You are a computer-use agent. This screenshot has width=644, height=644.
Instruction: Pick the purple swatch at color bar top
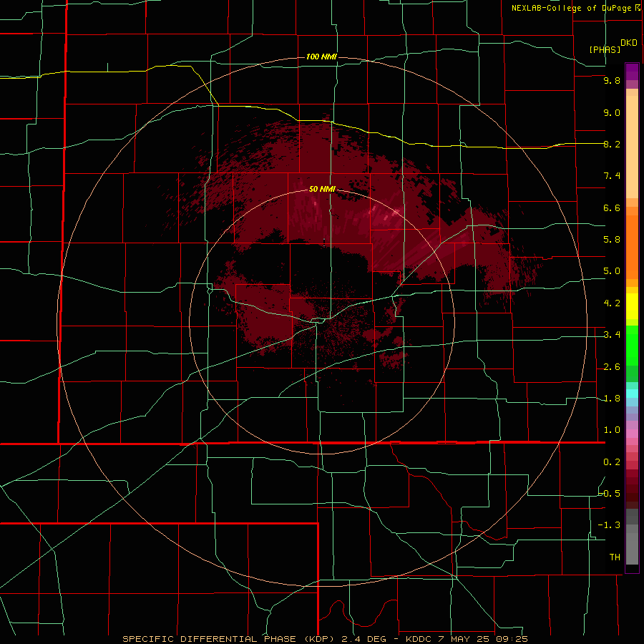632,72
